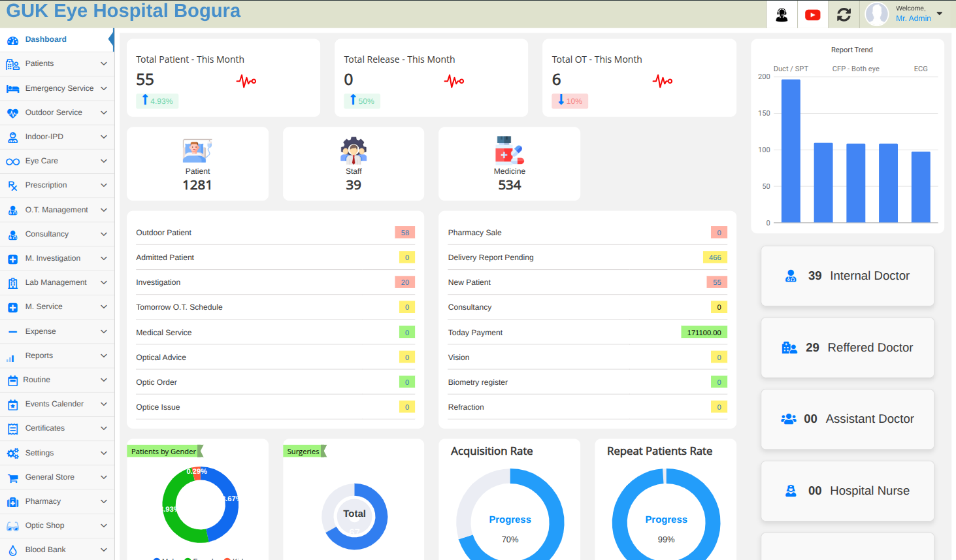
Task: Click the Reports chart icon
Action: pyautogui.click(x=10, y=357)
